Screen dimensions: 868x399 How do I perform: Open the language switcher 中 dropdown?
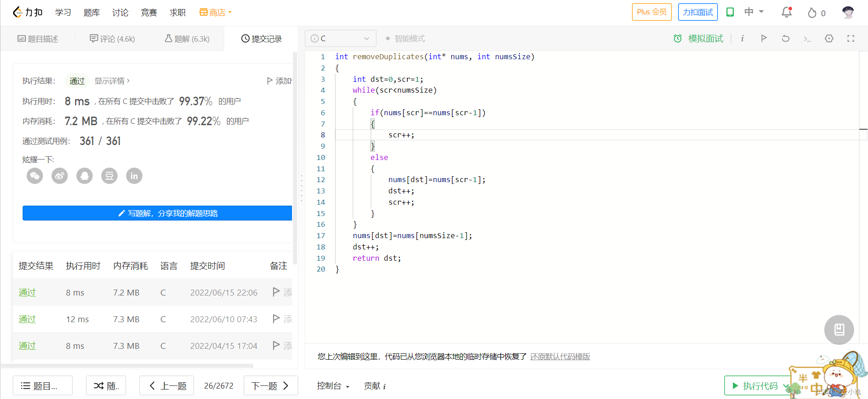[754, 12]
